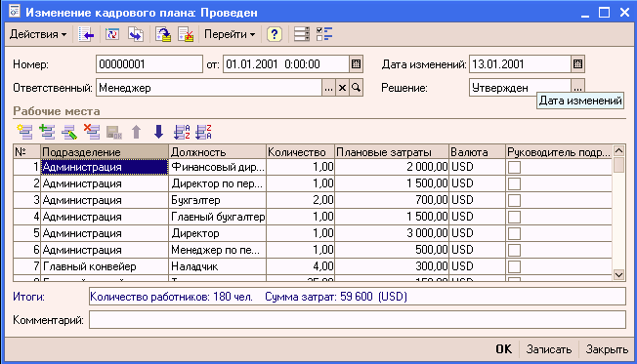Add a new row to the Рабочие места table
Image resolution: width=637 pixels, height=364 pixels.
(24, 132)
